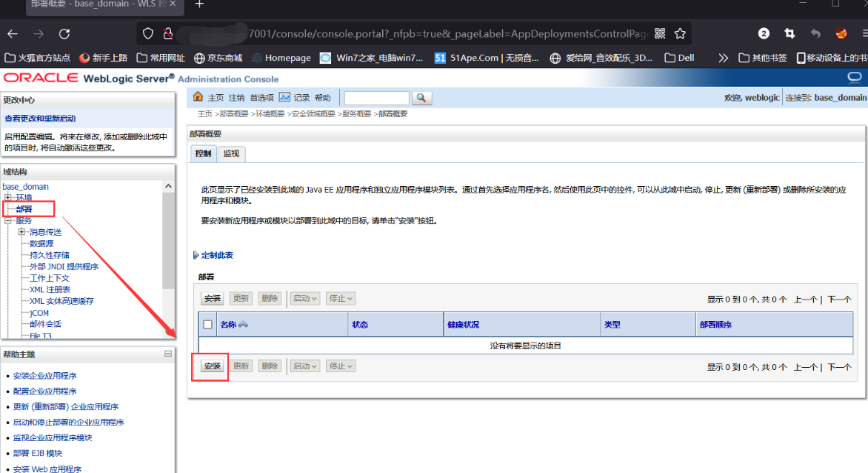Open the 其他书签 folder
Image resolution: width=868 pixels, height=473 pixels.
[x=763, y=58]
